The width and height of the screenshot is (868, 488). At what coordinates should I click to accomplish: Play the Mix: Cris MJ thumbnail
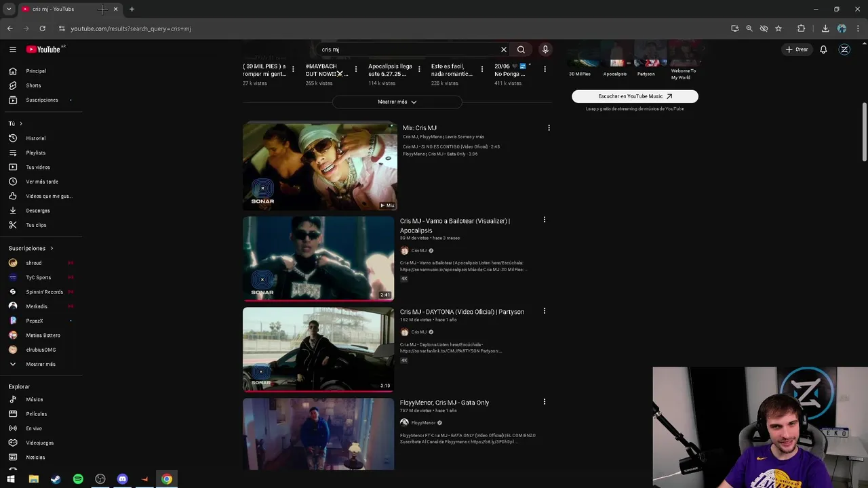(x=319, y=167)
